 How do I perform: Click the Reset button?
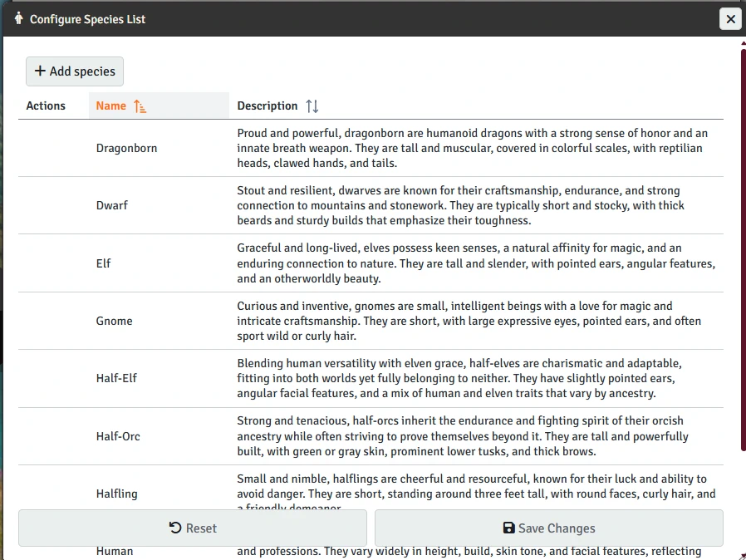[193, 528]
